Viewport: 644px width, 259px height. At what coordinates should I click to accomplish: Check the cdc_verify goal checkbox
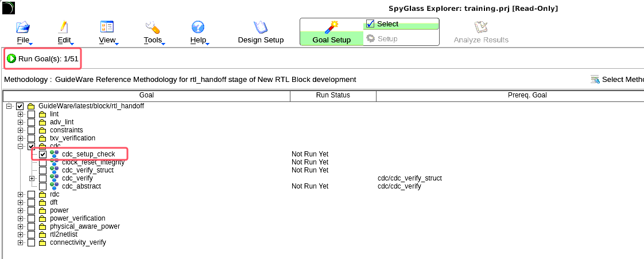[x=42, y=178]
